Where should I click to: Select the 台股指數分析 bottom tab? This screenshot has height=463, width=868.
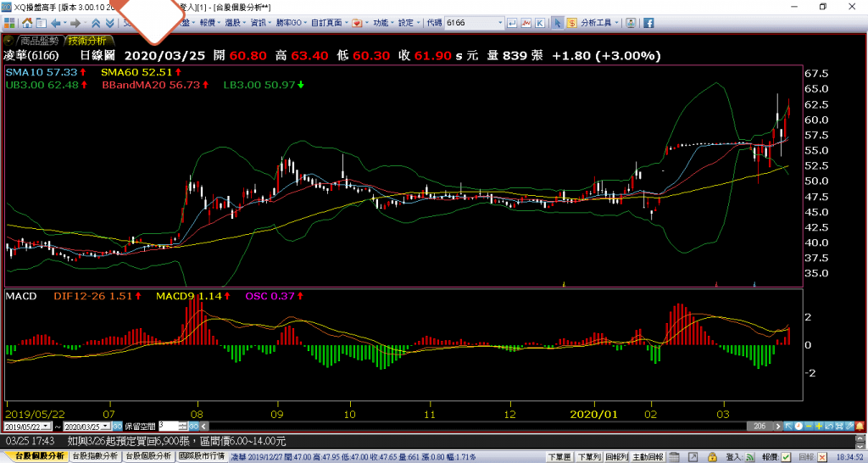point(96,456)
